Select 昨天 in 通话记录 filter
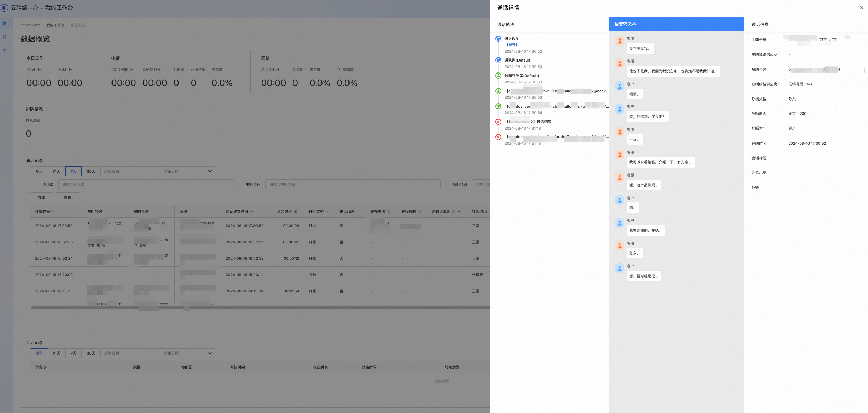 [56, 171]
